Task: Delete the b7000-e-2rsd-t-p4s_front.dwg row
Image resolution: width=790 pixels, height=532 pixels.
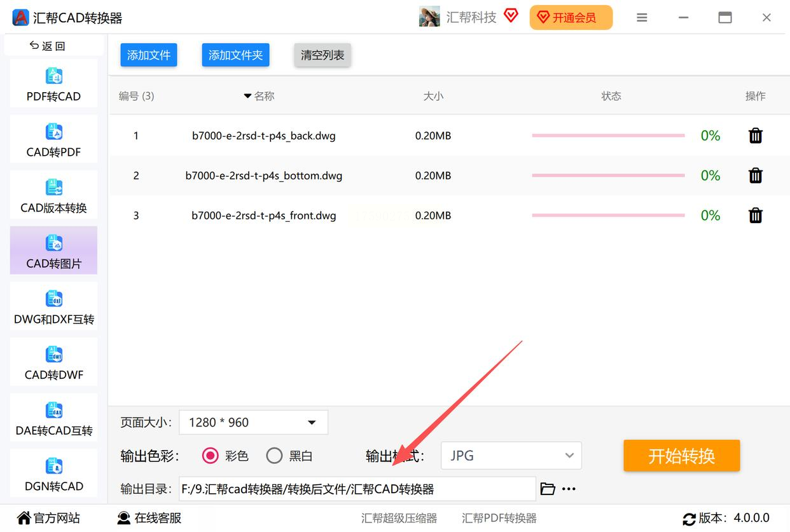Action: click(x=756, y=215)
